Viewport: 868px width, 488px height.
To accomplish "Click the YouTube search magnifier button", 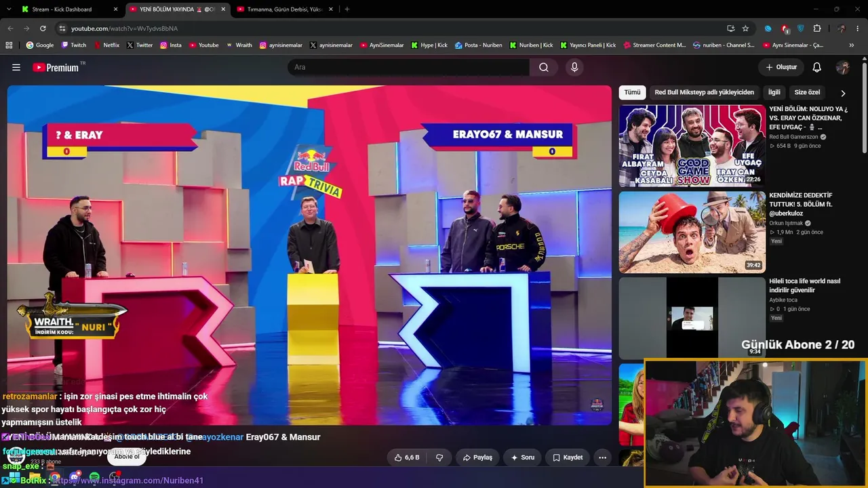I will coord(544,67).
